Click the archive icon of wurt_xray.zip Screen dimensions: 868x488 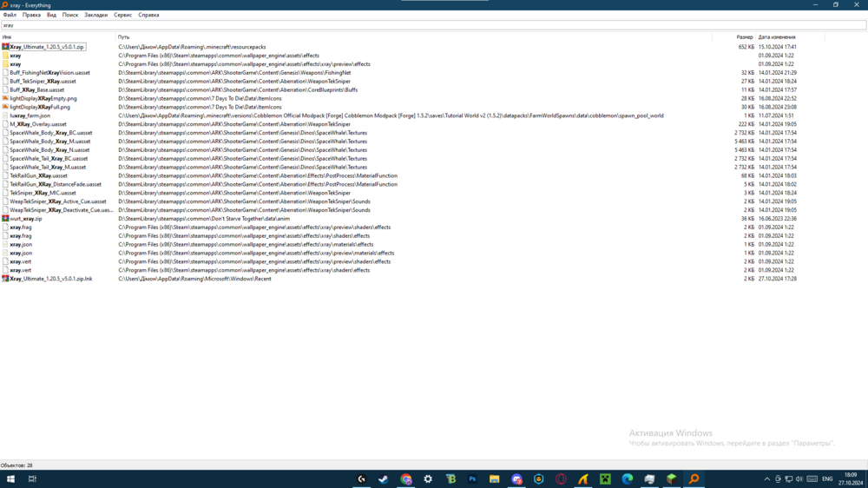pos(5,219)
